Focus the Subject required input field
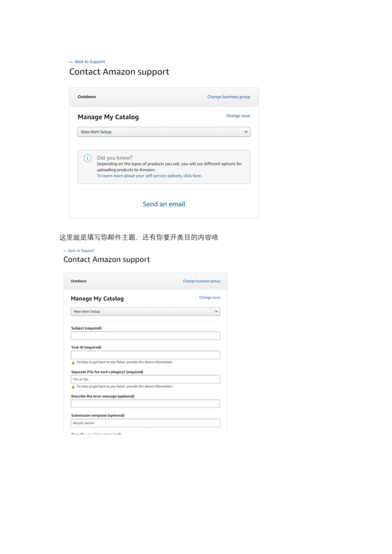The height and width of the screenshot is (554, 392). tap(145, 336)
